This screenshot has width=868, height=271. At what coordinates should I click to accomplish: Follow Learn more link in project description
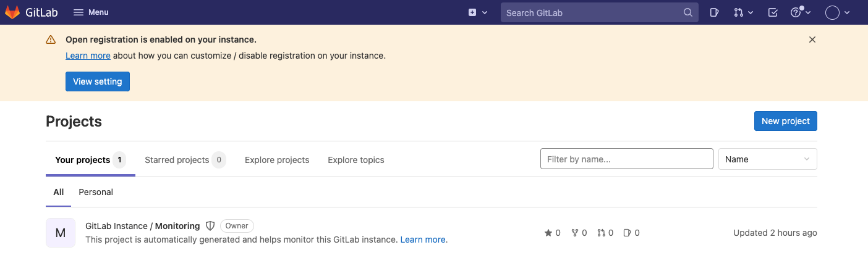424,240
